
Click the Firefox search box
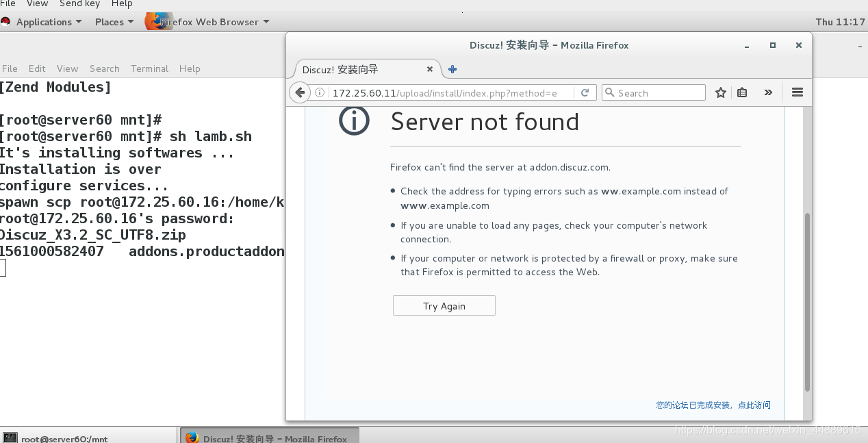[653, 92]
